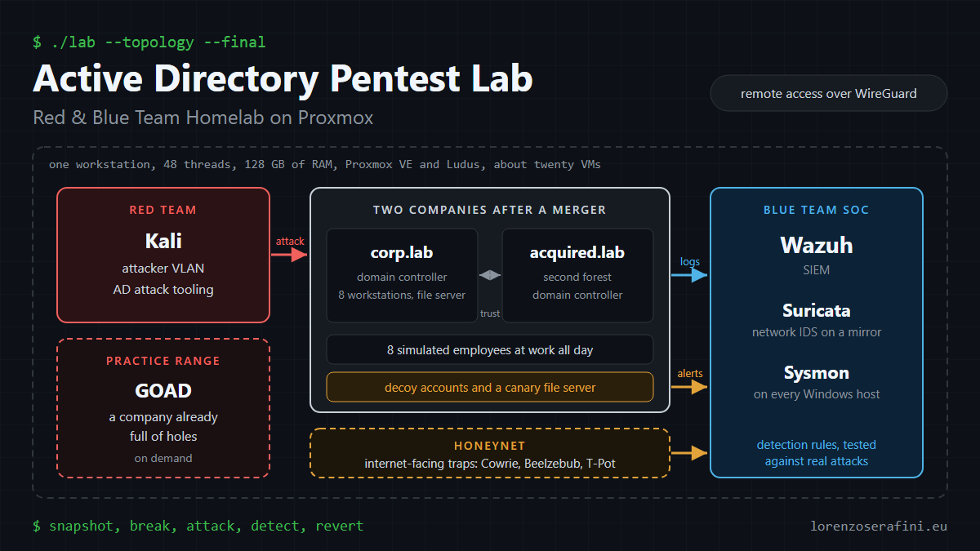980x551 pixels.
Task: Click the red attack arrow
Action: 289,255
